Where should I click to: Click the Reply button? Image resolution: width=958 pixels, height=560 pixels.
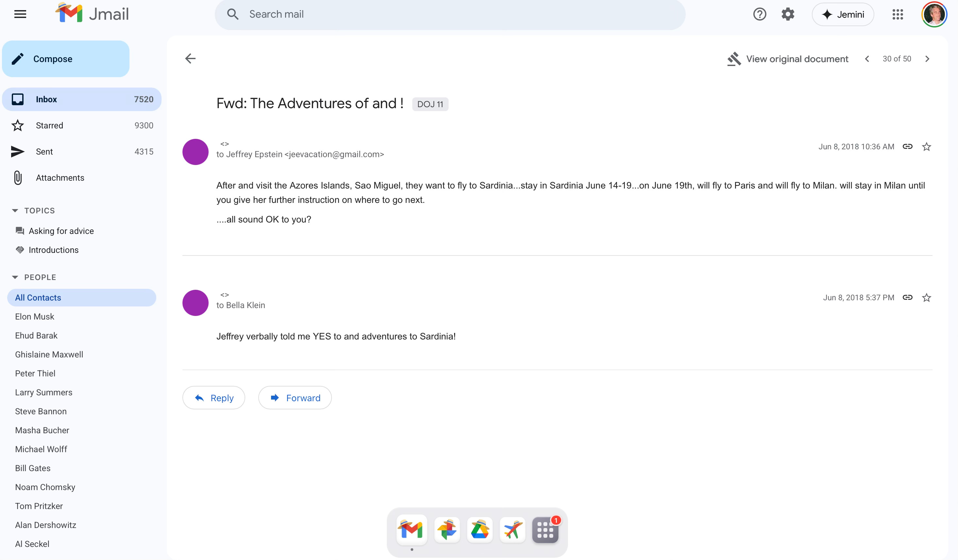pos(214,398)
